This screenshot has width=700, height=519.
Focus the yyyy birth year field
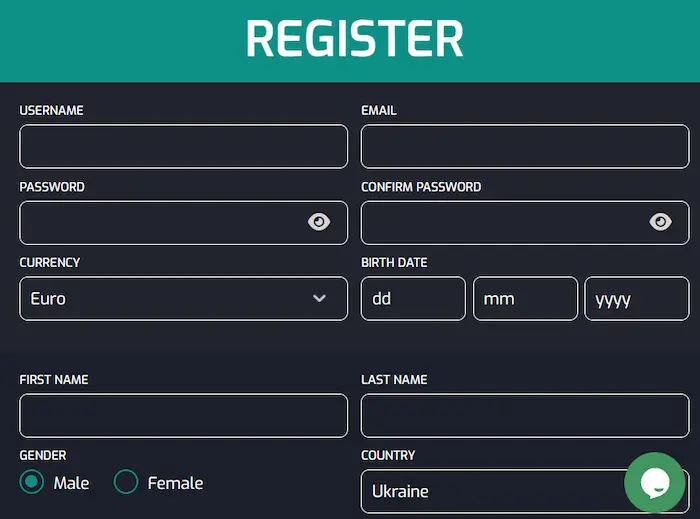tap(637, 299)
